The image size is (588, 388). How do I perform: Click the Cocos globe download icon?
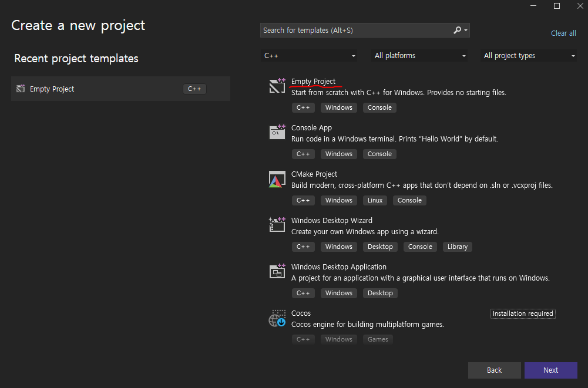coord(277,318)
